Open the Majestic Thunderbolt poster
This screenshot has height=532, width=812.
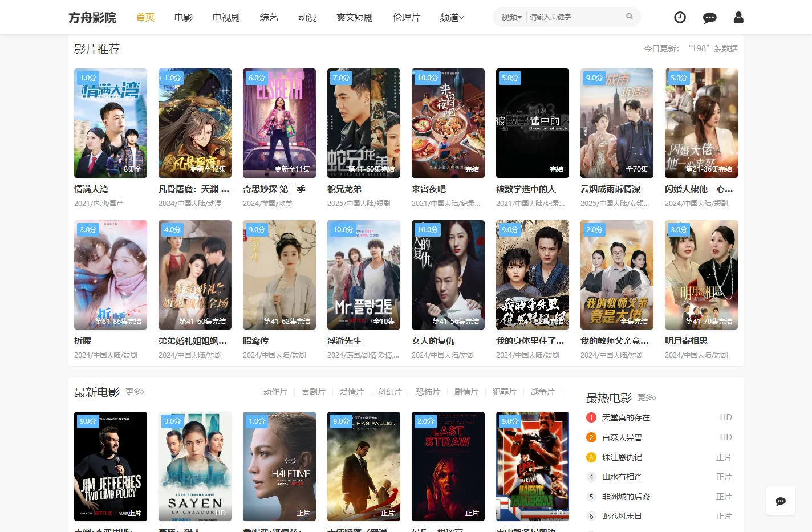[x=533, y=466]
